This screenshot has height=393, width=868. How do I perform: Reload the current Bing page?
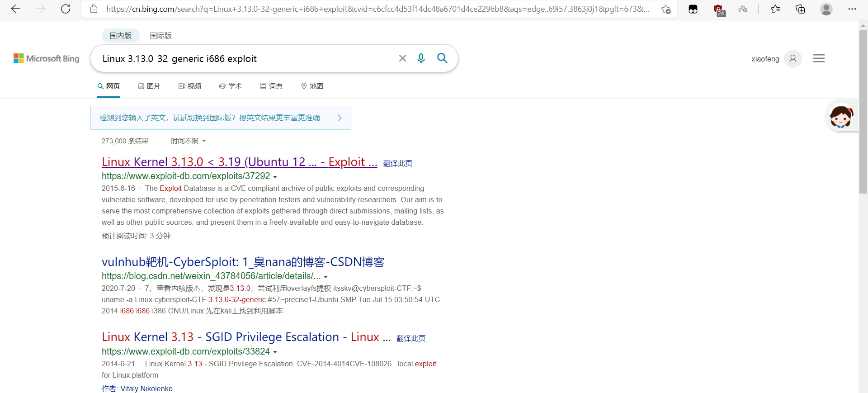click(66, 9)
